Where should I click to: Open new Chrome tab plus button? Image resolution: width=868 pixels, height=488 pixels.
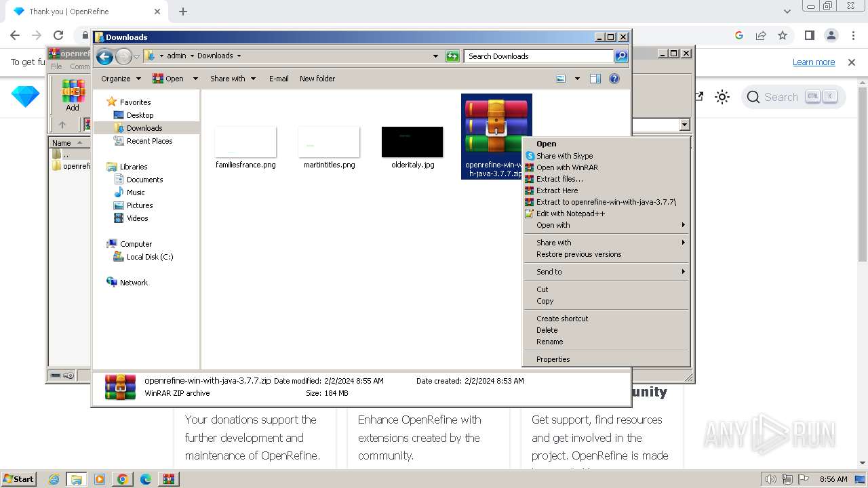(x=183, y=12)
